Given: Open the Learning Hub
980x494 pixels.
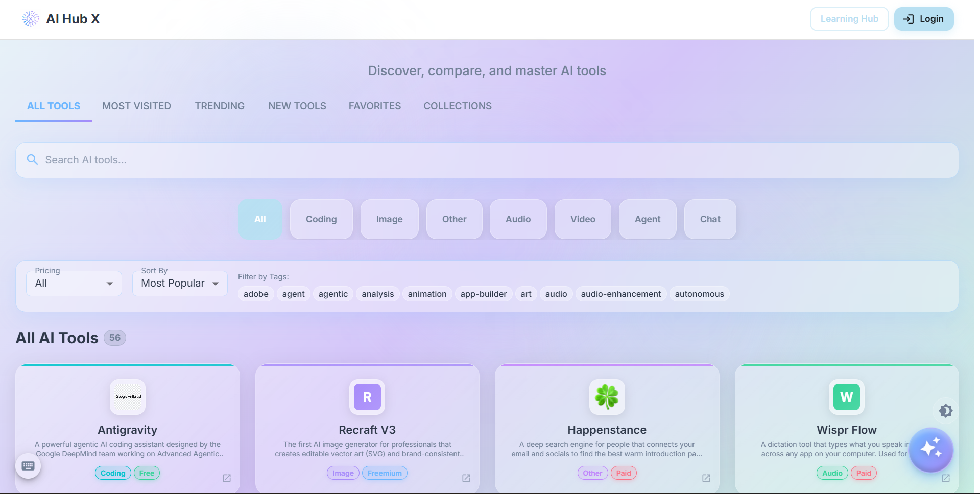Looking at the screenshot, I should coord(849,18).
